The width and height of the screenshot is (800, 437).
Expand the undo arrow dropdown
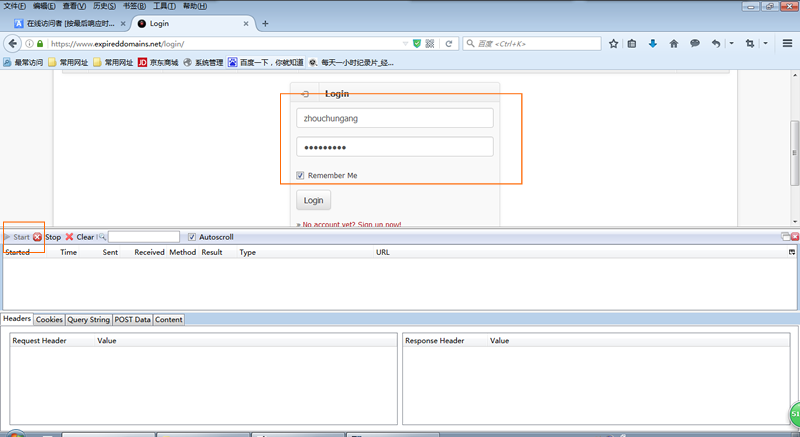pyautogui.click(x=731, y=44)
